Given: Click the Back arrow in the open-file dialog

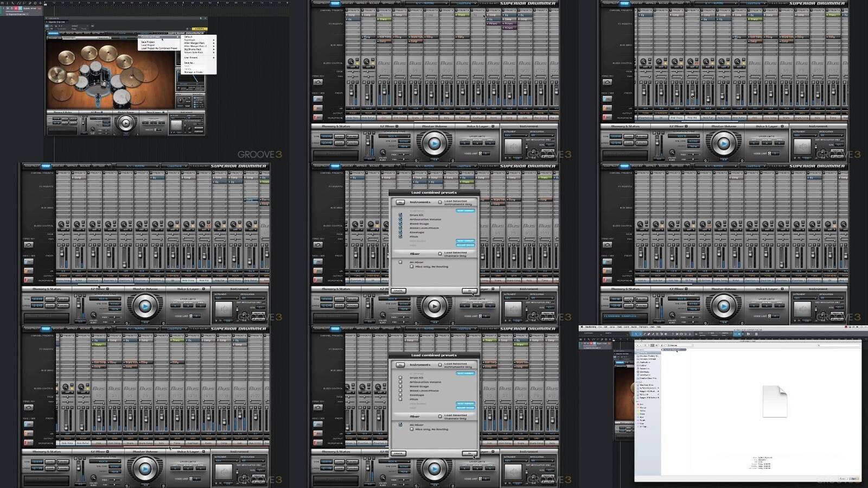Looking at the screenshot, I should coord(637,345).
